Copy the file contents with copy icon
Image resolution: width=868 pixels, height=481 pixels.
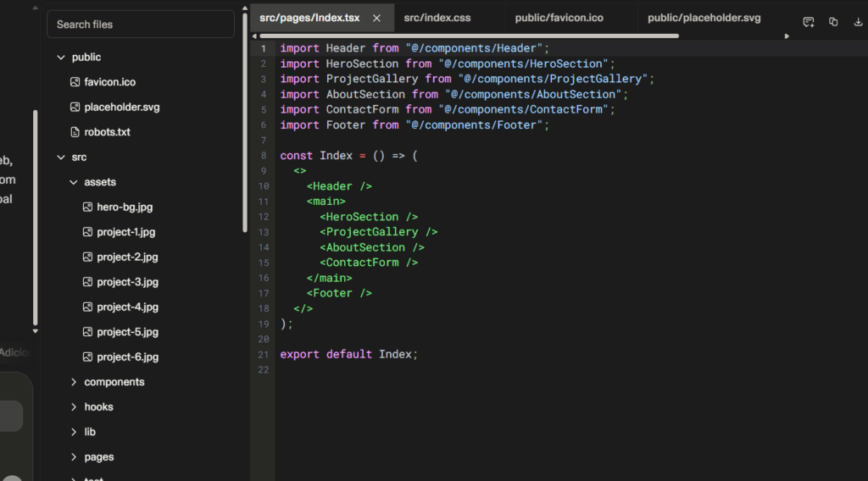833,22
